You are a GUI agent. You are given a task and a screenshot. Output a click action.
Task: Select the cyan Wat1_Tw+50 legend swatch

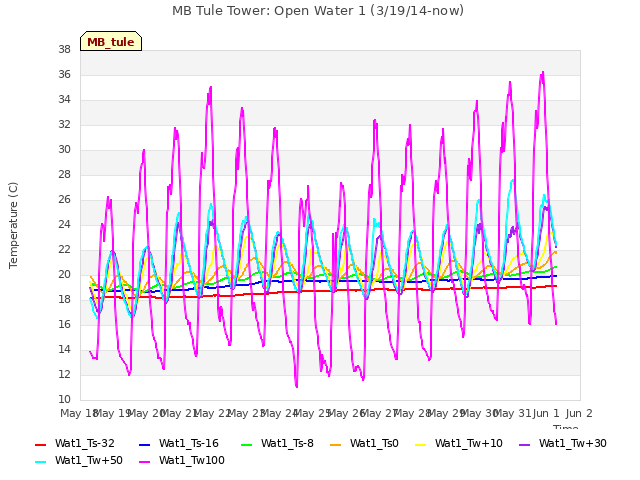(41, 462)
